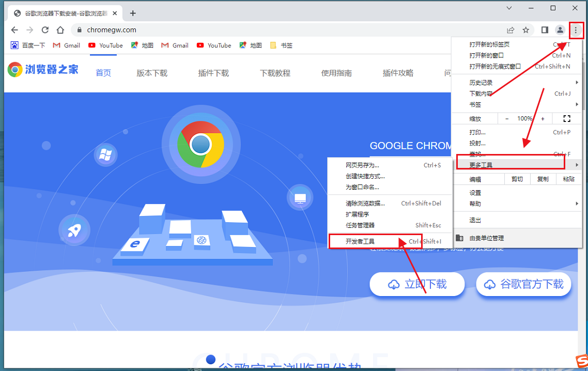Choose 创建快捷方式... in submenu
This screenshot has width=588, height=371.
[390, 176]
